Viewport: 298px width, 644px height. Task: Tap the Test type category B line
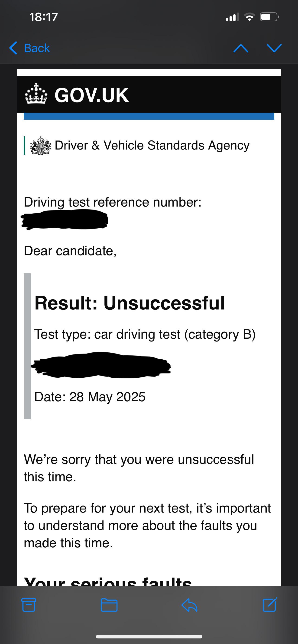pyautogui.click(x=145, y=334)
